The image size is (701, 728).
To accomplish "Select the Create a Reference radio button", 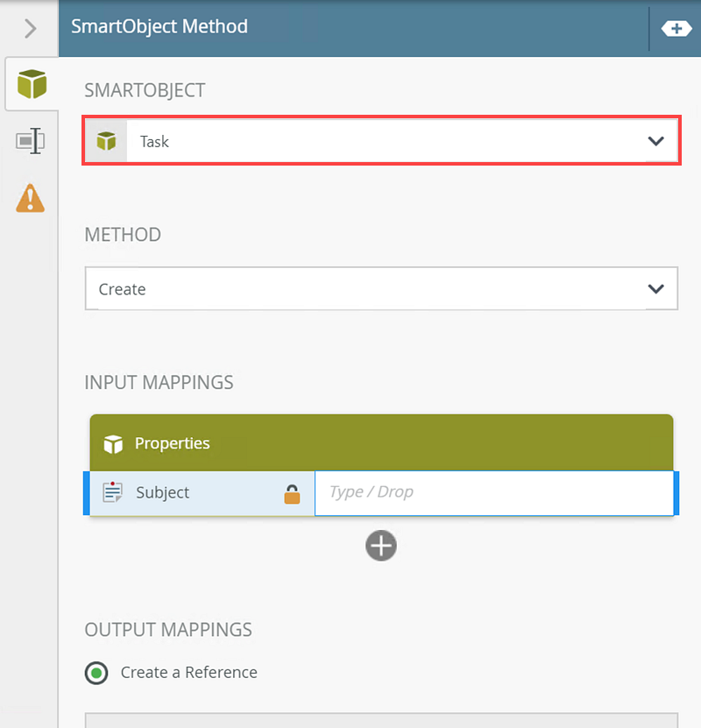I will click(96, 673).
